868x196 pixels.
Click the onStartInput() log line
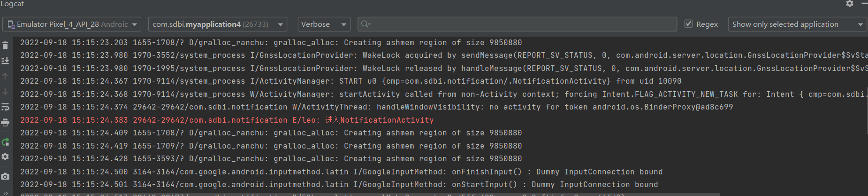pos(339,185)
